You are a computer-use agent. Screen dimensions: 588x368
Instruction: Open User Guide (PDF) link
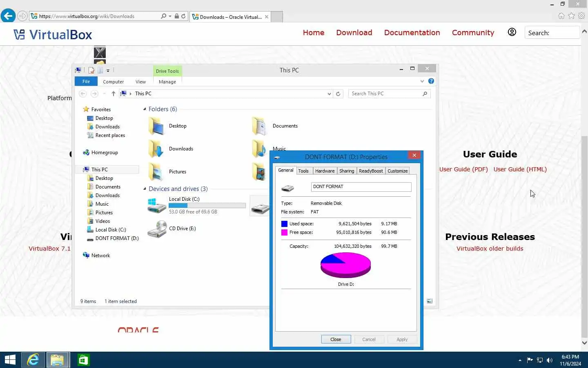(463, 169)
